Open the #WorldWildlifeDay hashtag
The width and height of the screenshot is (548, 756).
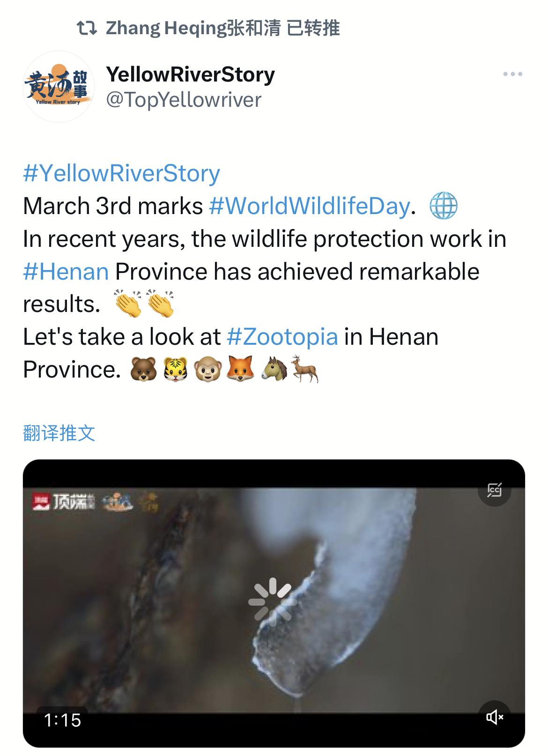point(310,206)
